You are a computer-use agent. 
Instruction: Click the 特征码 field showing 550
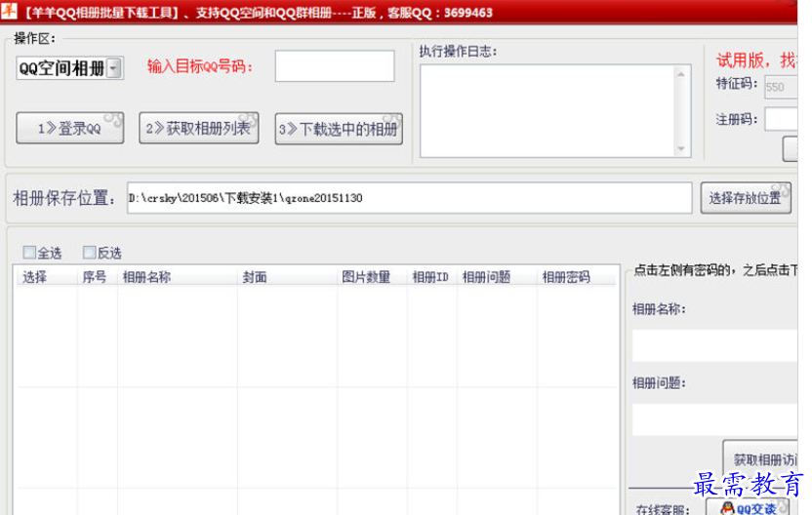tap(781, 87)
